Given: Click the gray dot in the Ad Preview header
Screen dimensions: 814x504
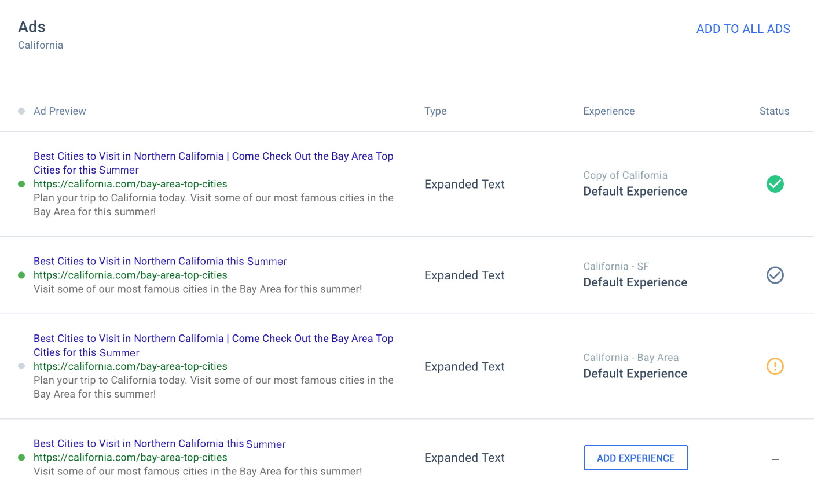Looking at the screenshot, I should coord(21,111).
